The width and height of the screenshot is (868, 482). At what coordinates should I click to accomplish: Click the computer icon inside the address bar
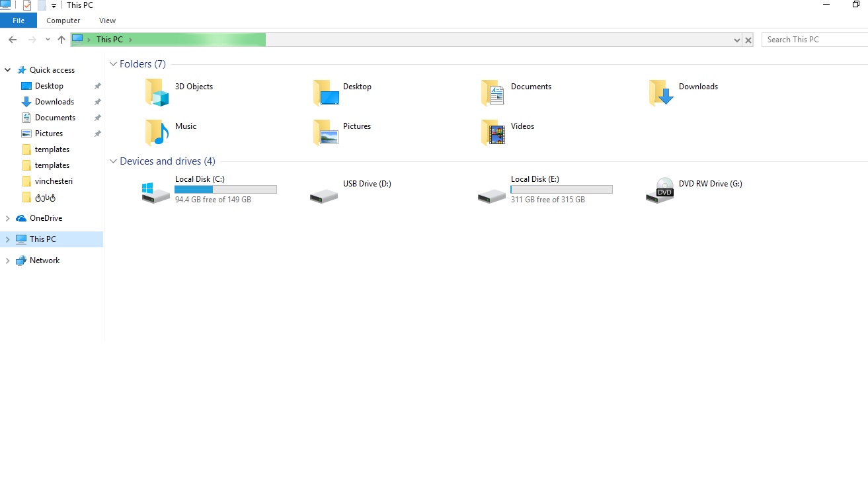tap(77, 40)
